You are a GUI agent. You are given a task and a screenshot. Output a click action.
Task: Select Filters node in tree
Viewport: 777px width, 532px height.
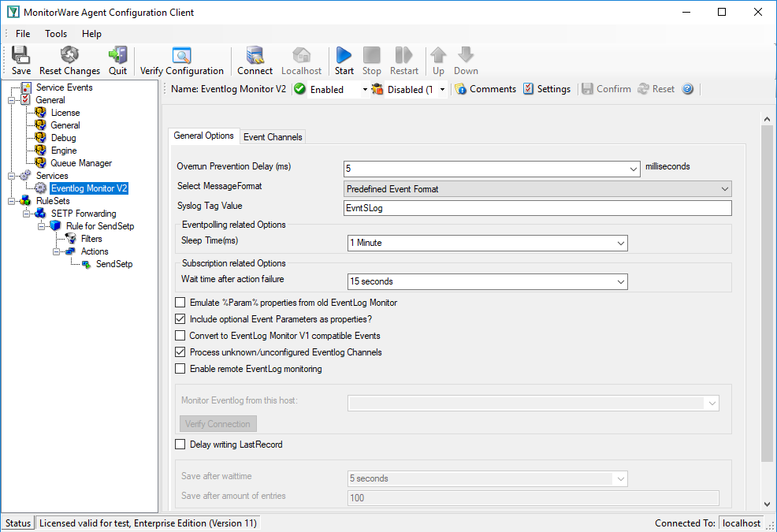pos(91,239)
